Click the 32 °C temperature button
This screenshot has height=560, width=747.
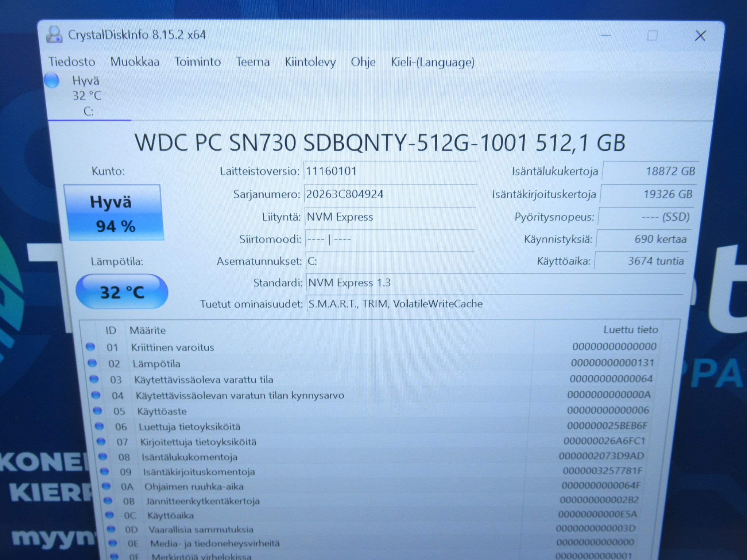coord(122,292)
